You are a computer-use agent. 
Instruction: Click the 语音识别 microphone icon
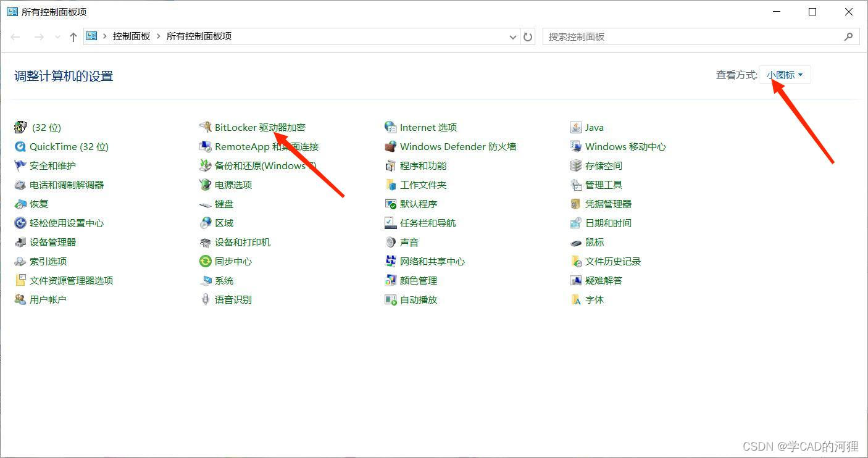pyautogui.click(x=206, y=299)
